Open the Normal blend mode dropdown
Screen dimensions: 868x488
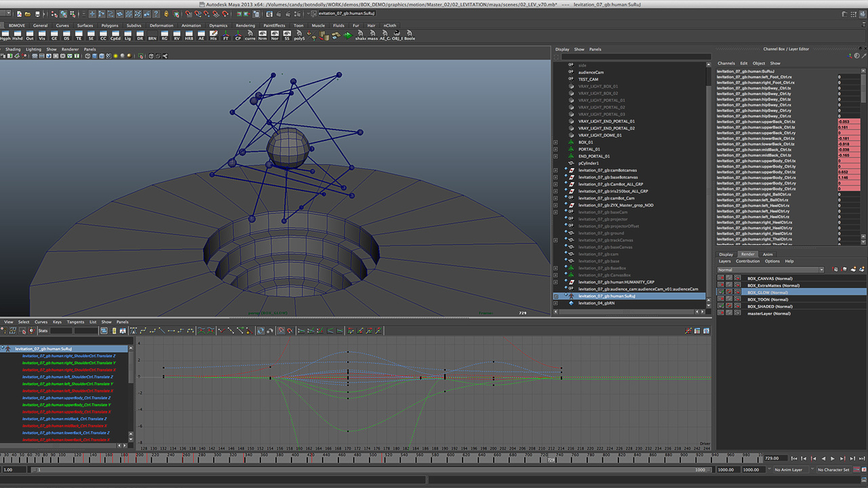coord(770,270)
